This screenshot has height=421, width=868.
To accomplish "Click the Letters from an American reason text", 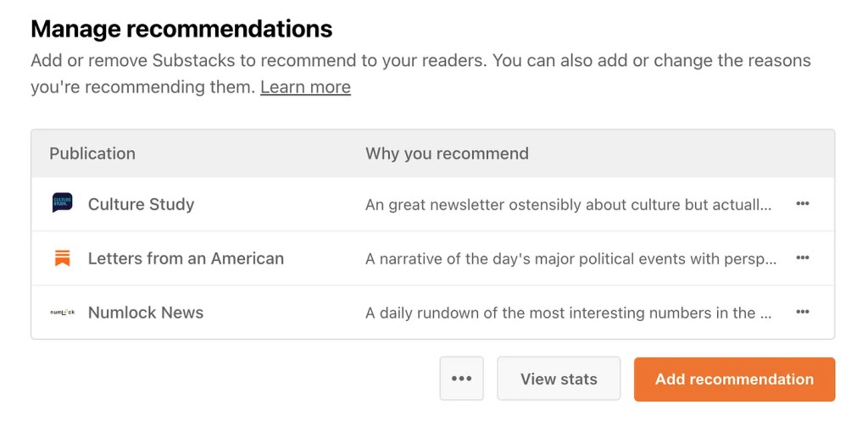I will [x=570, y=258].
